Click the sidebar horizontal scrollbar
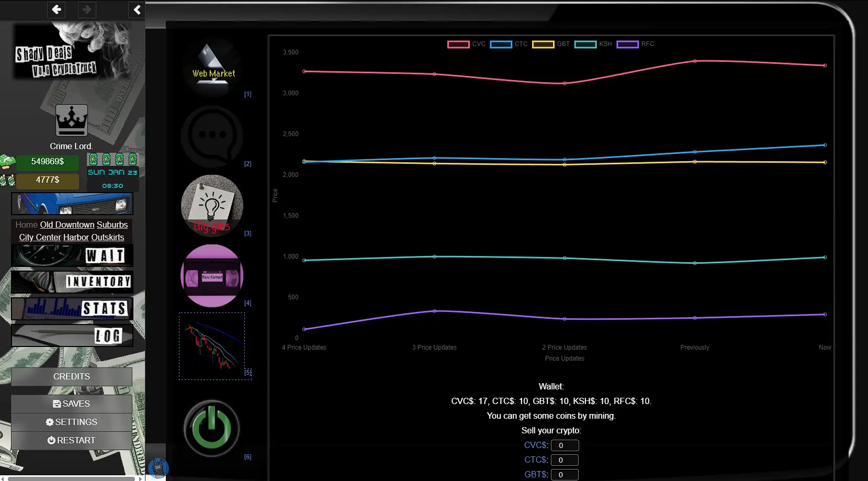 (71, 478)
